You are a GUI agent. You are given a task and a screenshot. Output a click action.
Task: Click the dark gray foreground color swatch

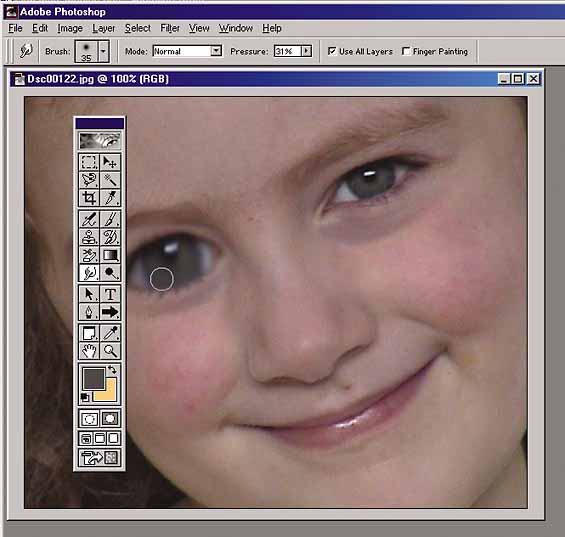(94, 378)
